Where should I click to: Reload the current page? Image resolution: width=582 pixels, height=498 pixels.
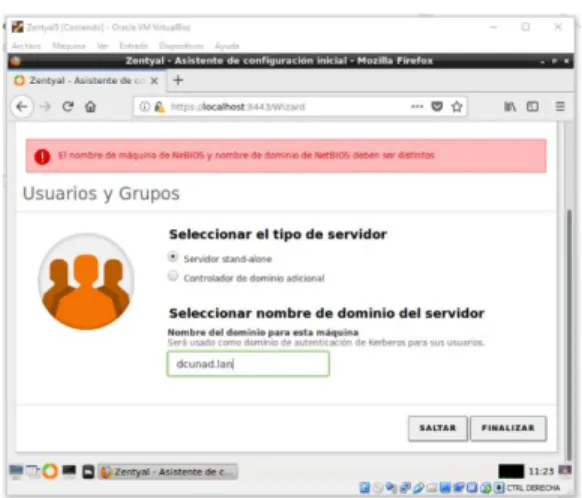click(x=68, y=107)
